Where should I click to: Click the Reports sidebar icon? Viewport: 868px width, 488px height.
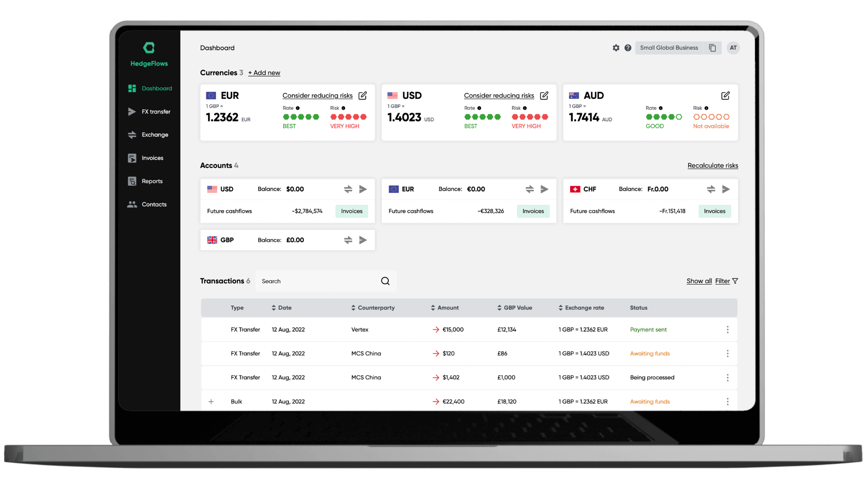point(132,181)
